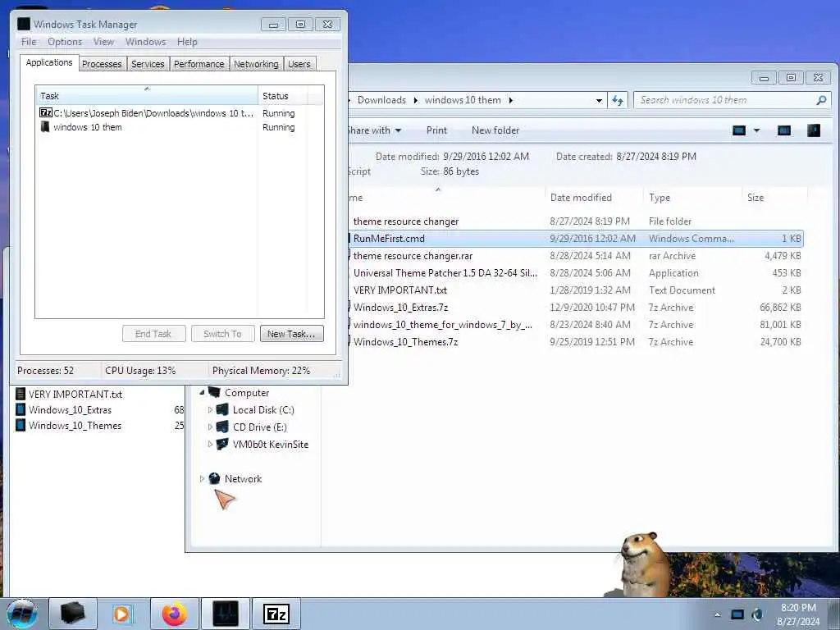Open the view options dropdown arrow
This screenshot has height=630, width=840.
tap(756, 130)
